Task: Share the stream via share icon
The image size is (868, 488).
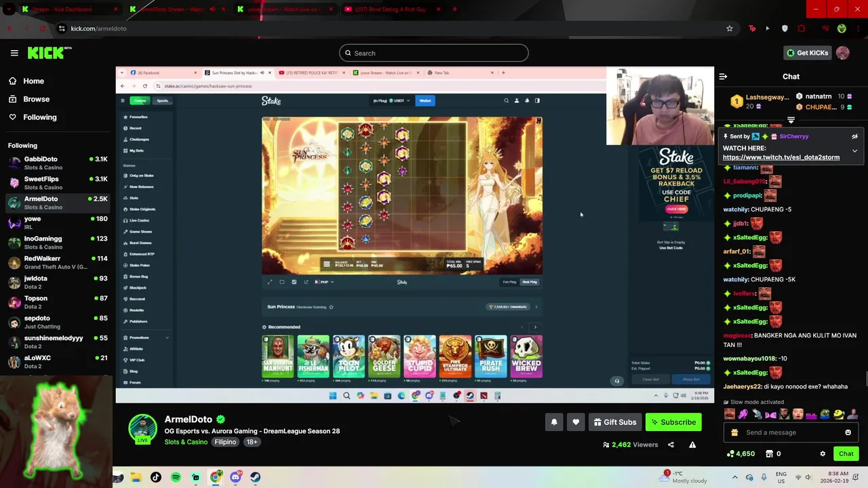Action: [x=671, y=445]
